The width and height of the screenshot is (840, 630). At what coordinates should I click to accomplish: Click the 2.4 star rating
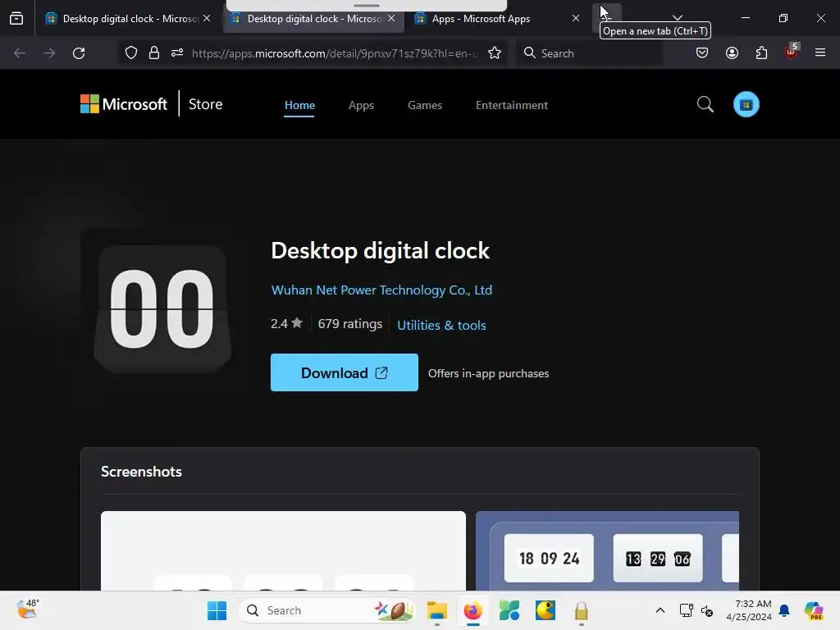[x=286, y=323]
